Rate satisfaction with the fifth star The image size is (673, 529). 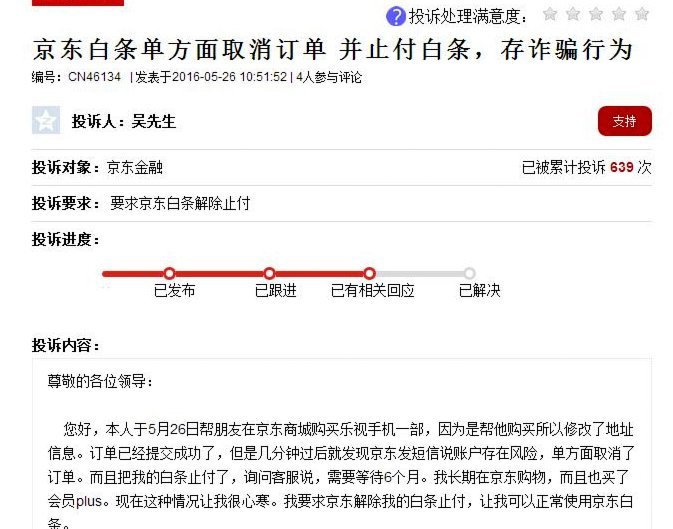click(x=642, y=14)
